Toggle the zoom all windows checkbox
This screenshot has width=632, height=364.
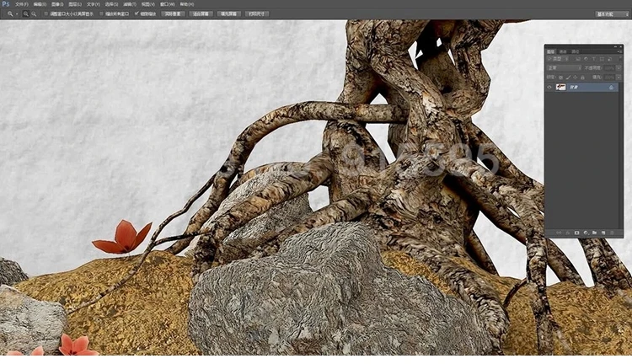click(102, 14)
